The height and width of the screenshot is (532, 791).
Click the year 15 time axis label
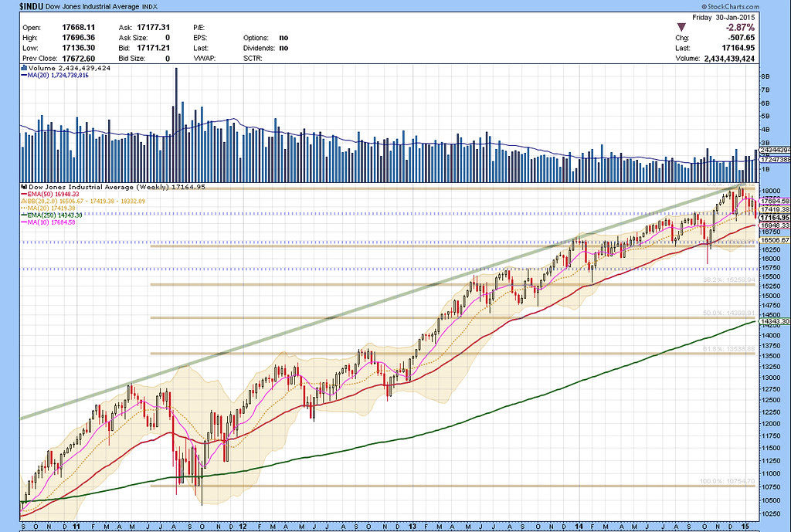[747, 527]
